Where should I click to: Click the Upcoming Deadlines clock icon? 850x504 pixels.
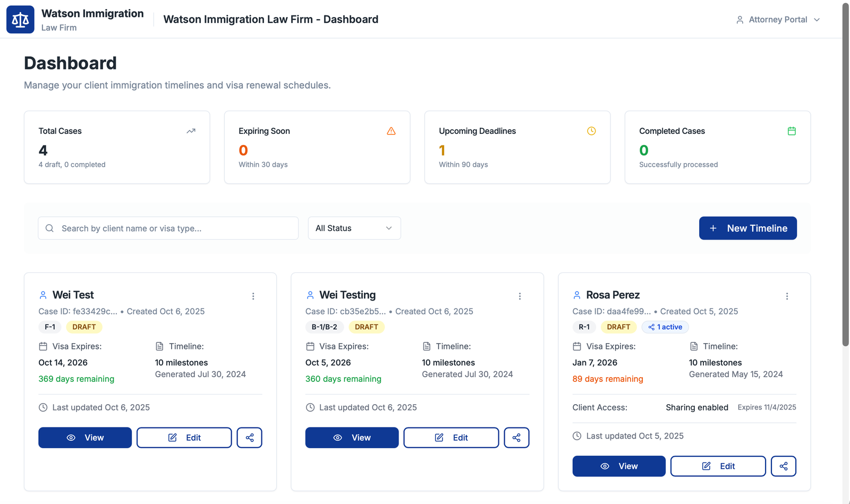tap(591, 131)
